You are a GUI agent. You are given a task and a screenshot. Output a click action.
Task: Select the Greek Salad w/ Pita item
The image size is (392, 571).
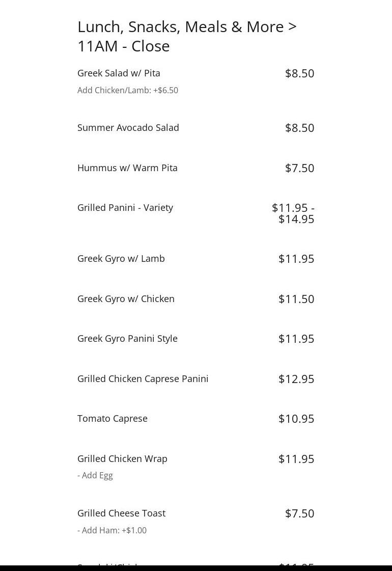coord(119,73)
